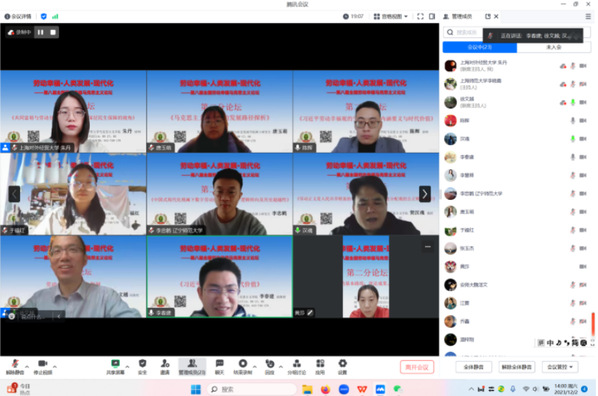Open the view layout dropdown
This screenshot has width=598, height=396.
coord(391,16)
